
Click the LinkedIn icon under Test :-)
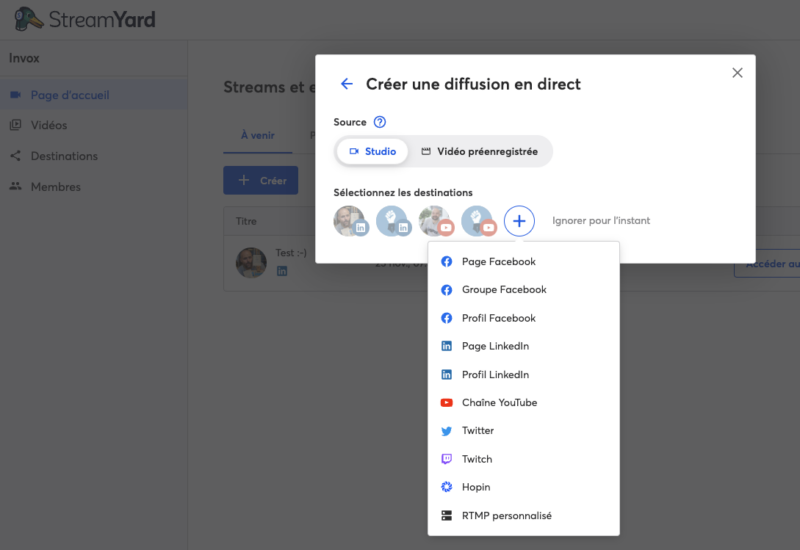(x=282, y=271)
